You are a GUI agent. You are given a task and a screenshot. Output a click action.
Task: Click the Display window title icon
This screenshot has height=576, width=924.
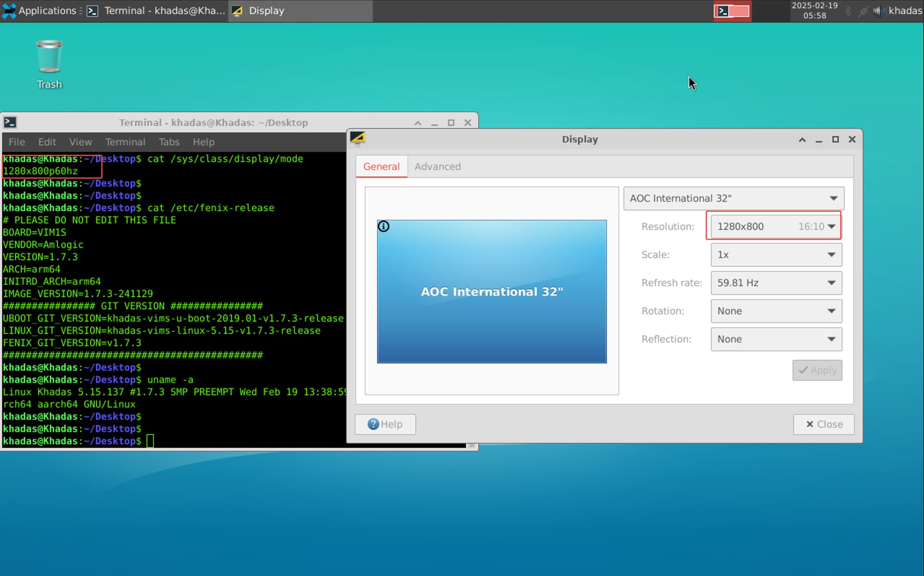point(358,139)
